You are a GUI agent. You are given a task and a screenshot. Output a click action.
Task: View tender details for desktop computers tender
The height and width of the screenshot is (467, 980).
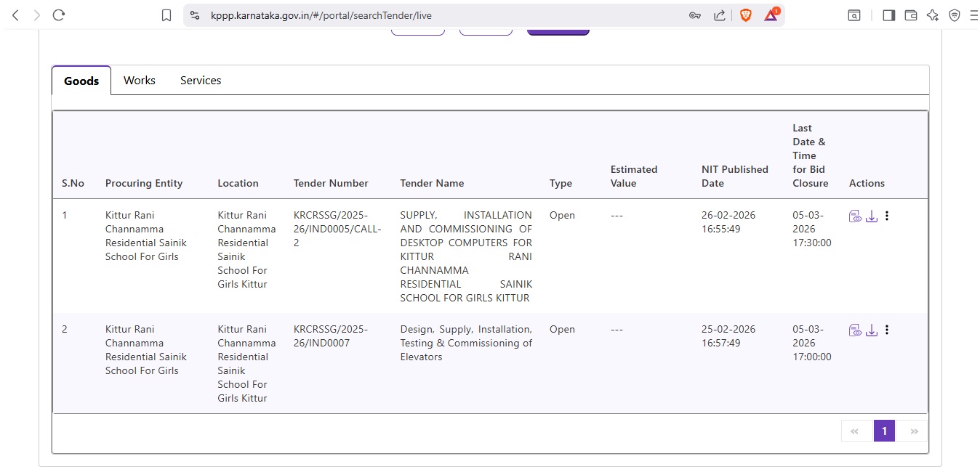pyautogui.click(x=855, y=216)
